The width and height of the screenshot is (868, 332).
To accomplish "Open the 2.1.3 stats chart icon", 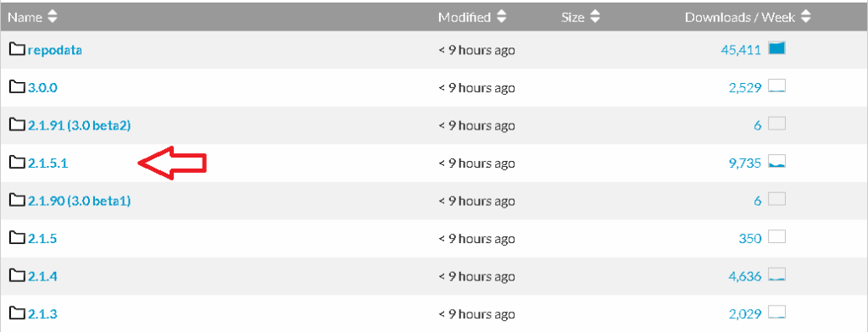I will pos(777,312).
